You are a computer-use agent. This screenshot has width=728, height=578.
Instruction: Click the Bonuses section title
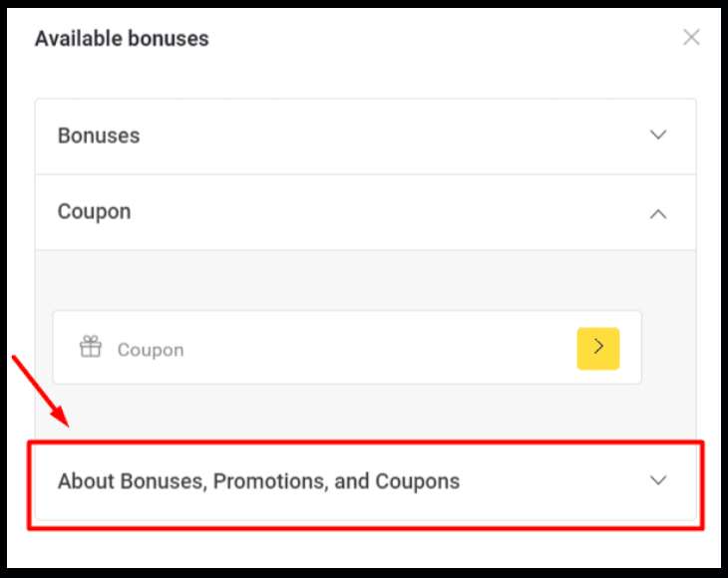pyautogui.click(x=99, y=136)
